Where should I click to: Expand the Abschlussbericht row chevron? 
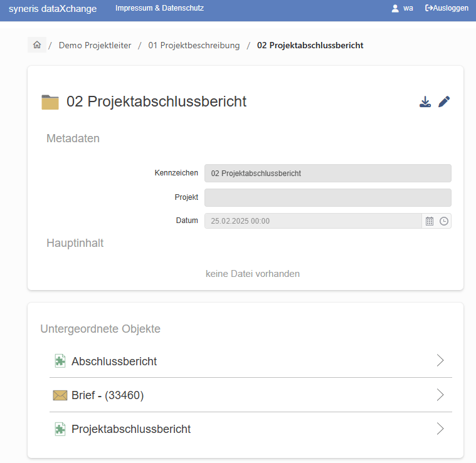point(440,360)
